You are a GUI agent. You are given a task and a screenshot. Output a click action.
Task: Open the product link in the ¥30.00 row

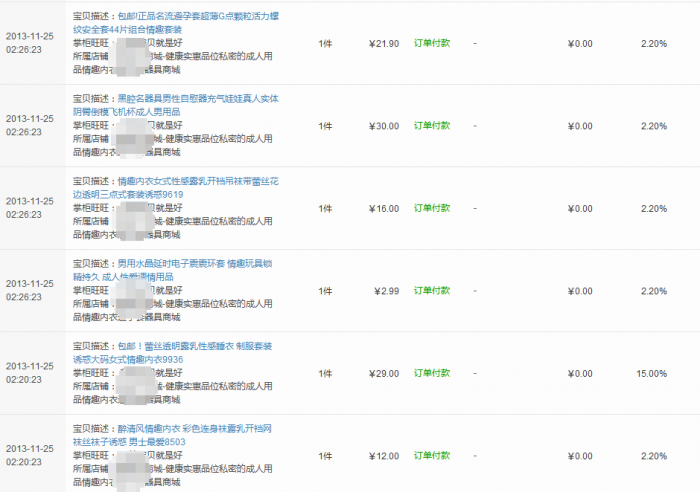pos(176,105)
